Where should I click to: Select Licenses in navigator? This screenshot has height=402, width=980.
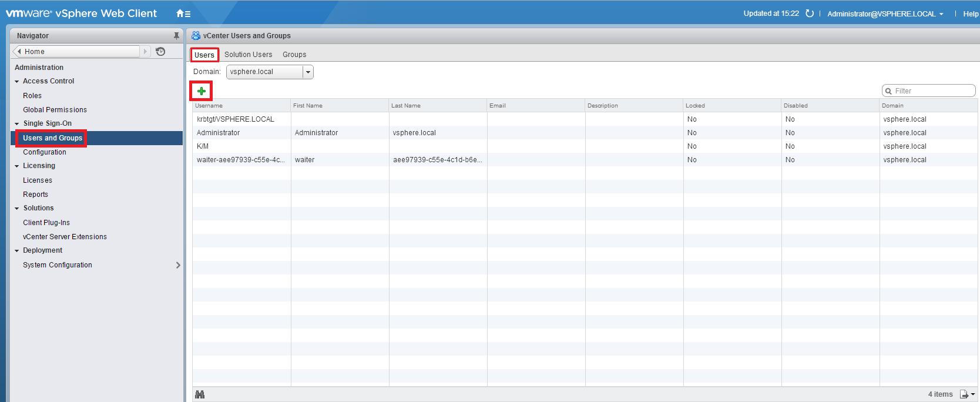[x=38, y=180]
